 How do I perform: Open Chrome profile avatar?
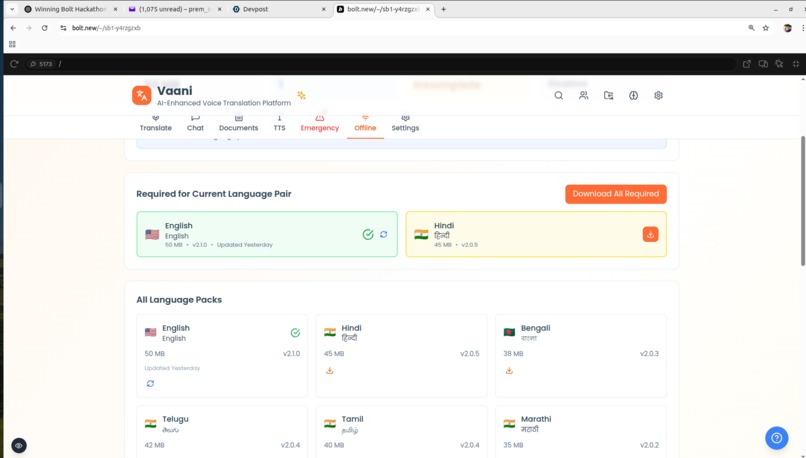787,28
